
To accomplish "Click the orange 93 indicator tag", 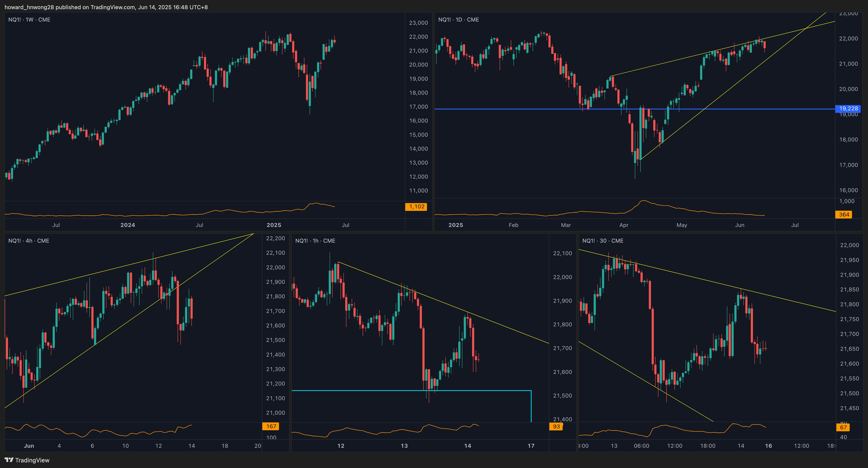I will coord(556,426).
